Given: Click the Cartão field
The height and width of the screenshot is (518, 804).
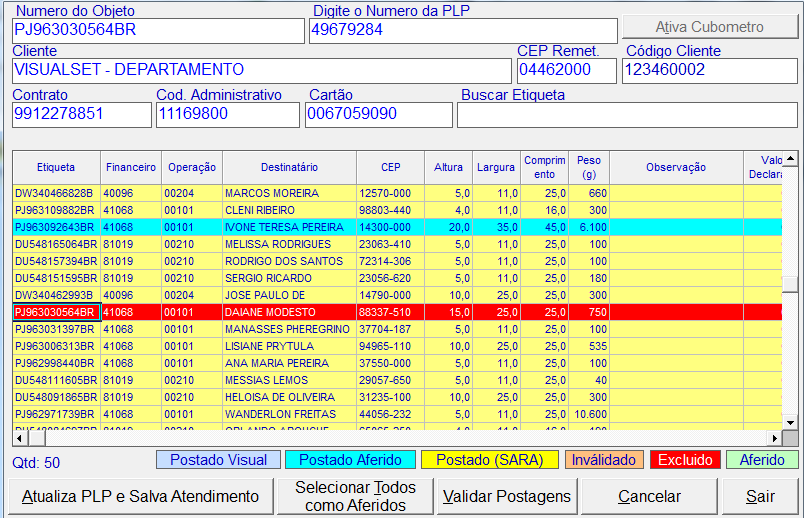Looking at the screenshot, I should [378, 114].
